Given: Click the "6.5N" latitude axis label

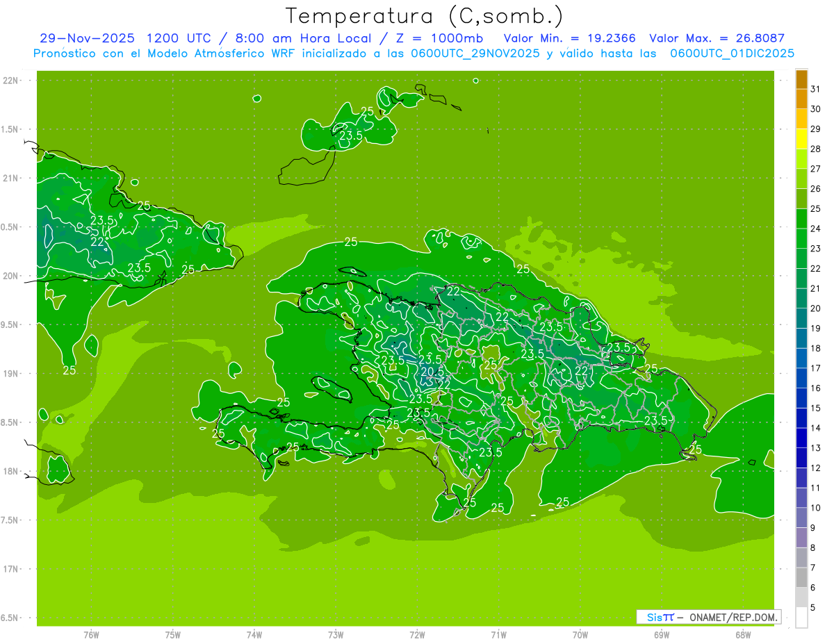Looking at the screenshot, I should [10, 618].
